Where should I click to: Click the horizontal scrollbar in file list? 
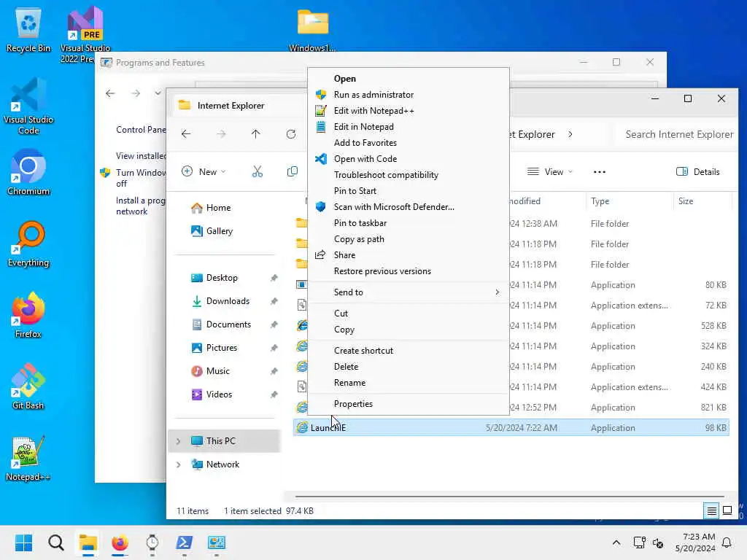coord(510,497)
